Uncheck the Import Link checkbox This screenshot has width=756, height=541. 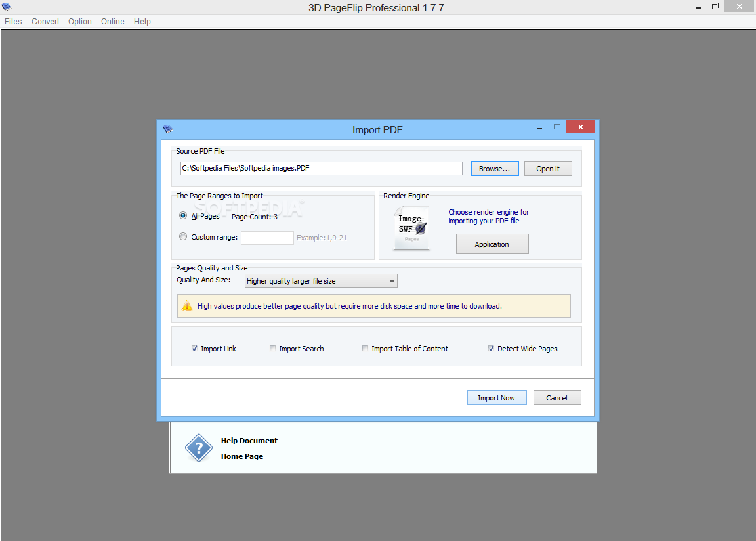(x=194, y=348)
